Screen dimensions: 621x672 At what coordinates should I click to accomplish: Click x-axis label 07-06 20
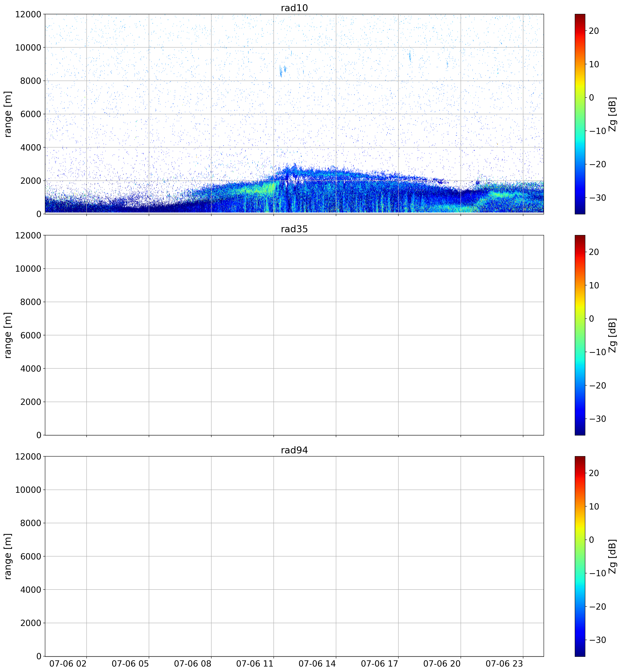(442, 664)
